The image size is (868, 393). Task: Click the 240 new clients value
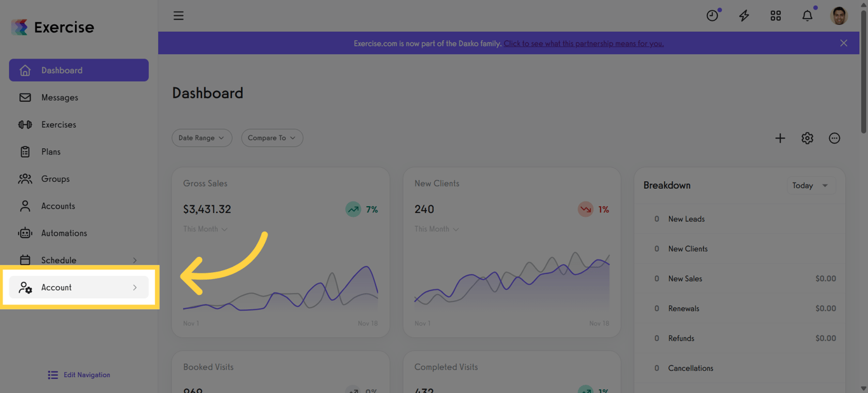(x=424, y=209)
